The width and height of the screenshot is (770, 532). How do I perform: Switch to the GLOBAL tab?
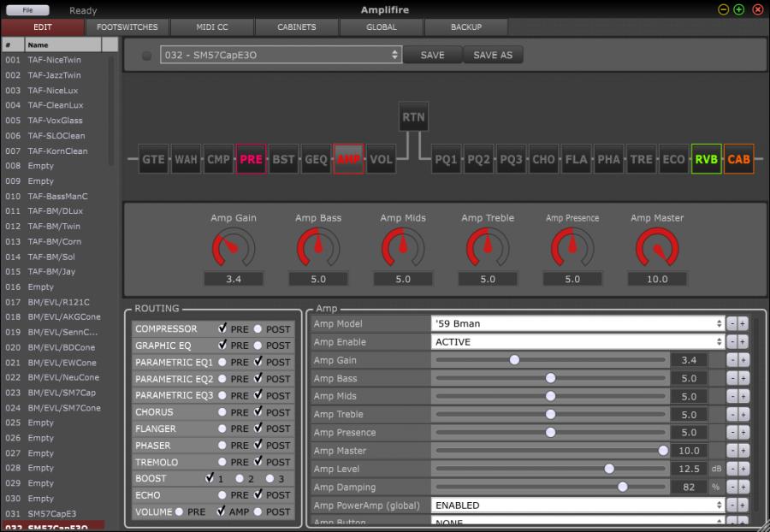[382, 27]
